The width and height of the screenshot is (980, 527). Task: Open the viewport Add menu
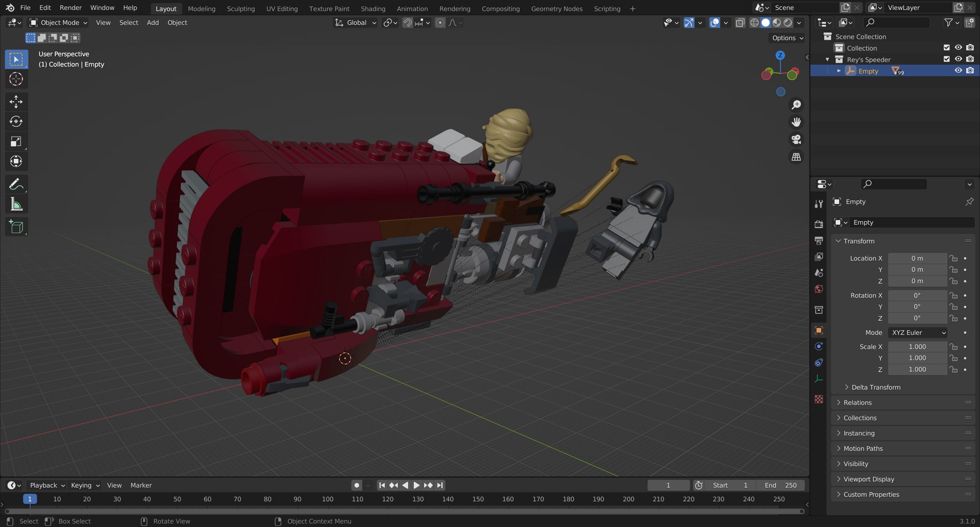point(153,23)
